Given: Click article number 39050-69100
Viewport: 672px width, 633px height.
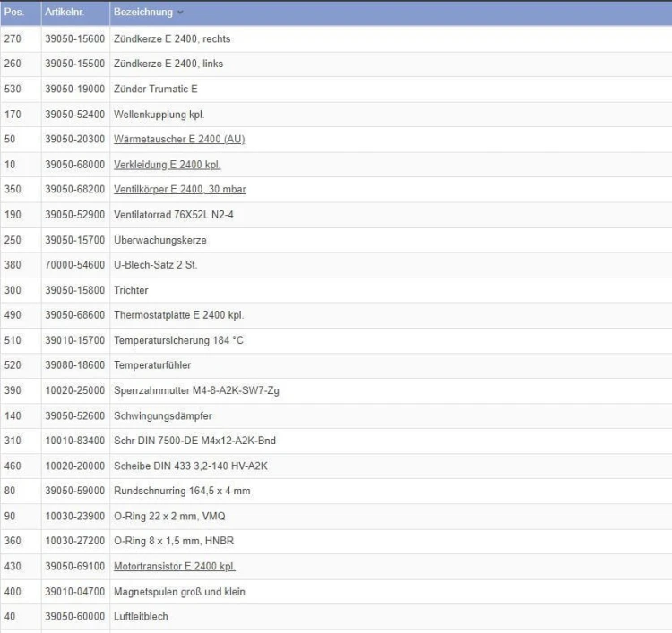Looking at the screenshot, I should (x=75, y=566).
